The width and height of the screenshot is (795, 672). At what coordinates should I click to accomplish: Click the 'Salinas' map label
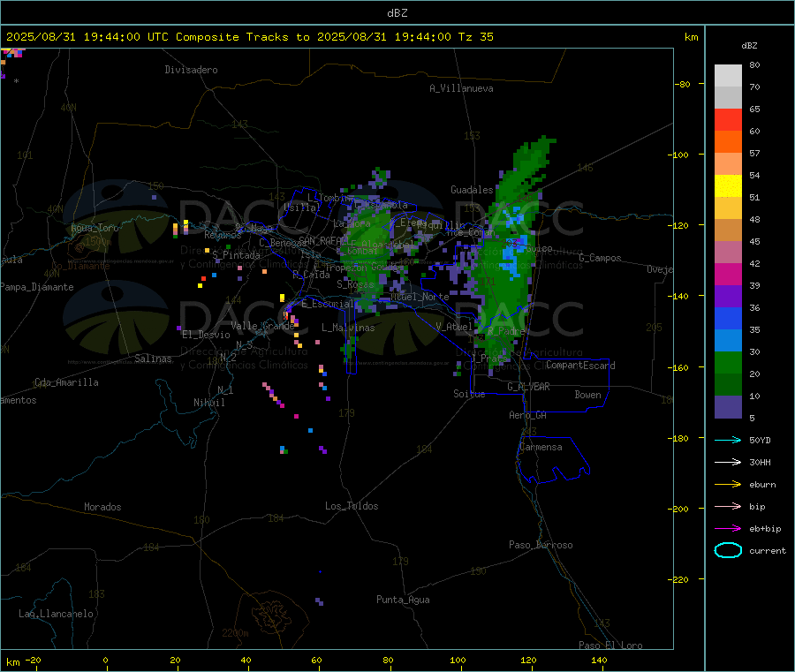[x=153, y=359]
